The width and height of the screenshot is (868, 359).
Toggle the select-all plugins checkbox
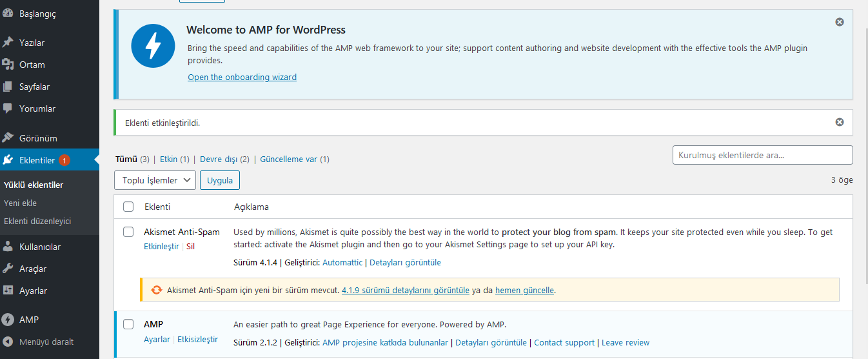pyautogui.click(x=128, y=207)
